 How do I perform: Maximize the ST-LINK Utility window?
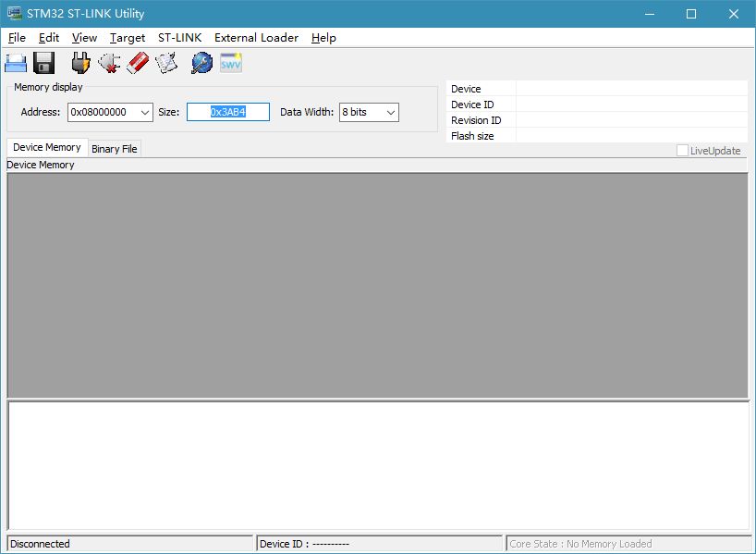(691, 14)
